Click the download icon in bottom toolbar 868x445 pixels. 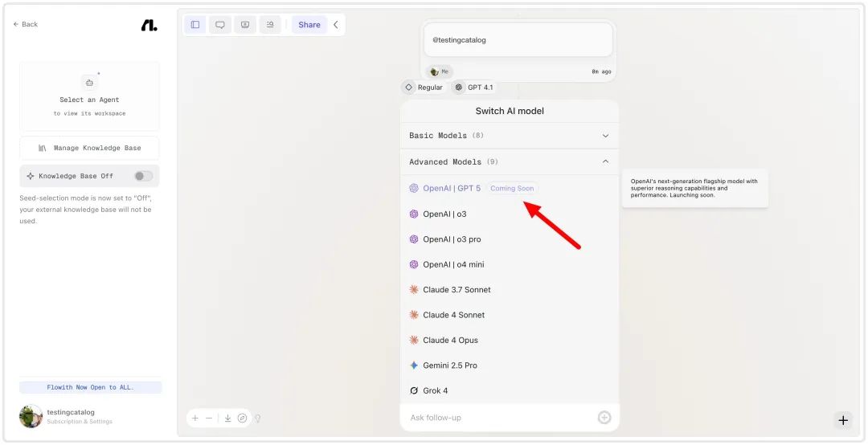227,418
